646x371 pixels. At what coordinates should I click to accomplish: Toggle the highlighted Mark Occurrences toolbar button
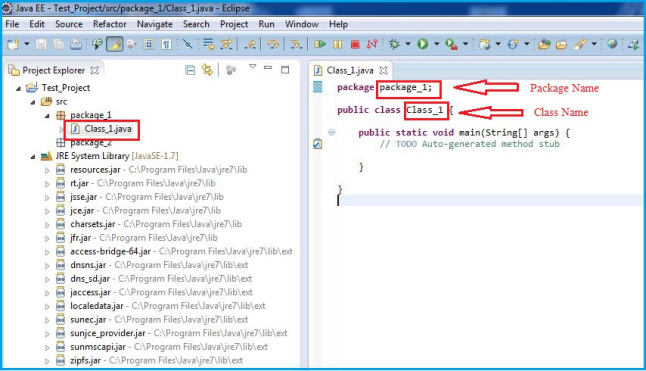tap(115, 44)
